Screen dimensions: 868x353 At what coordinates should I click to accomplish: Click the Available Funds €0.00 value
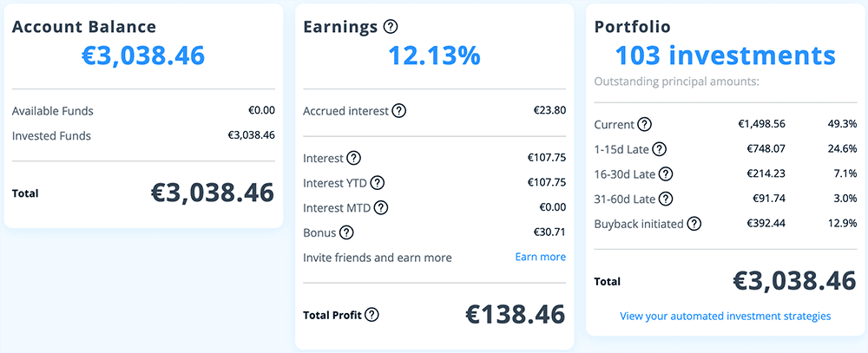click(x=261, y=111)
